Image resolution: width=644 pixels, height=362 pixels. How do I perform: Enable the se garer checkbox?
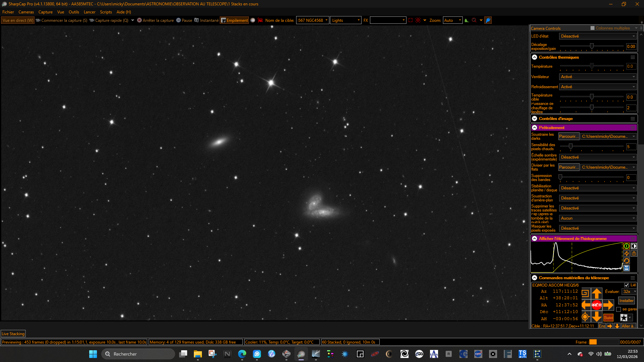(x=619, y=309)
